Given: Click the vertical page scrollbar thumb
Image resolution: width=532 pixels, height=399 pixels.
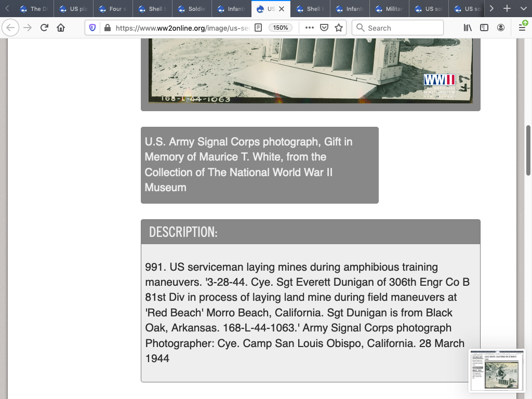Looking at the screenshot, I should coord(528,151).
